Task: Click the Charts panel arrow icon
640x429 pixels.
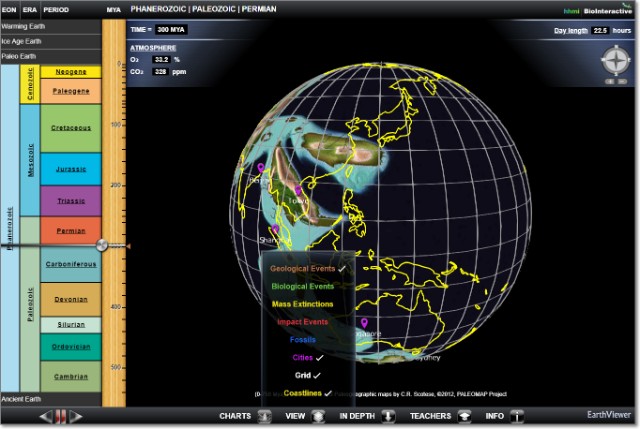Action: (263, 415)
